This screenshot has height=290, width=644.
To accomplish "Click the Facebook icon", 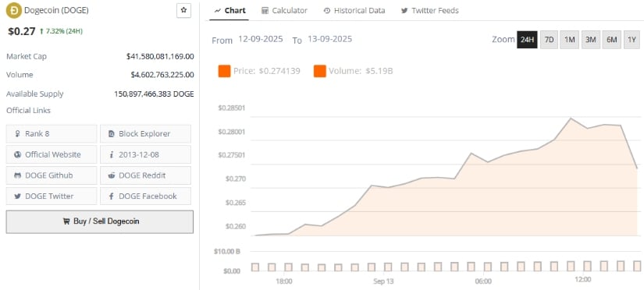I will [x=112, y=196].
